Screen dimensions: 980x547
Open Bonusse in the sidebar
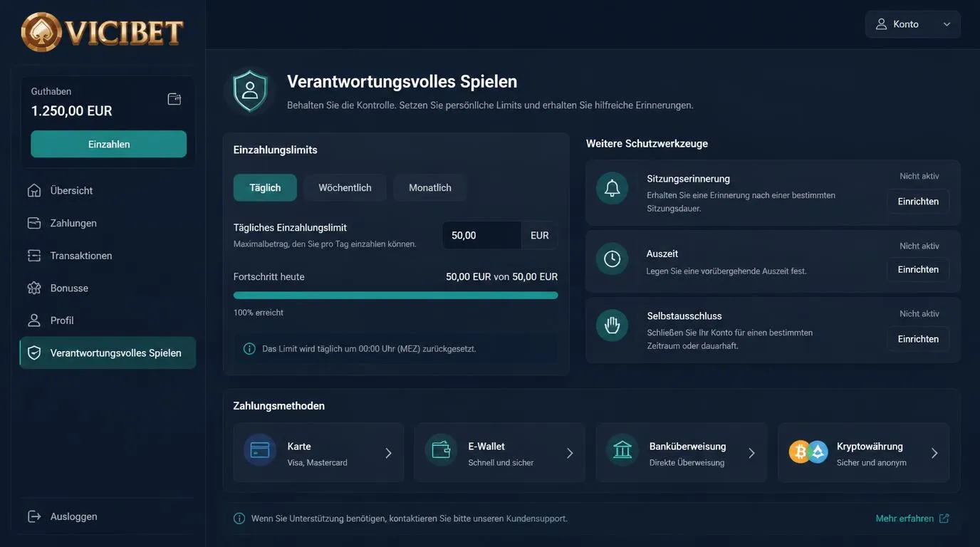[108, 288]
